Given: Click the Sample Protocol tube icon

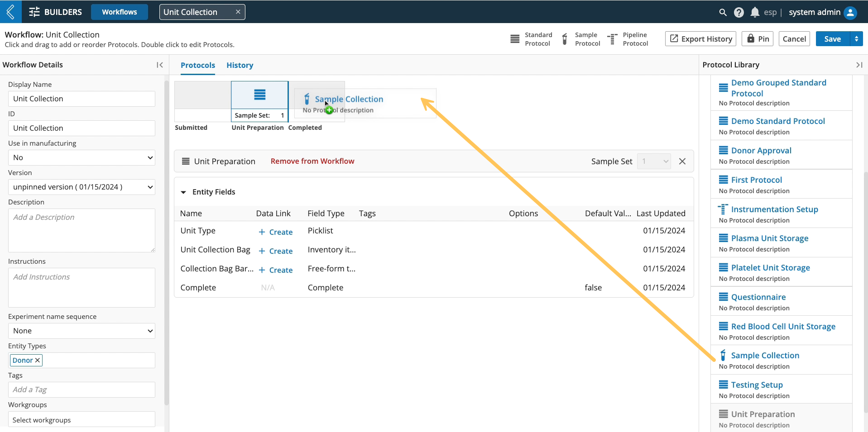Looking at the screenshot, I should [565, 39].
